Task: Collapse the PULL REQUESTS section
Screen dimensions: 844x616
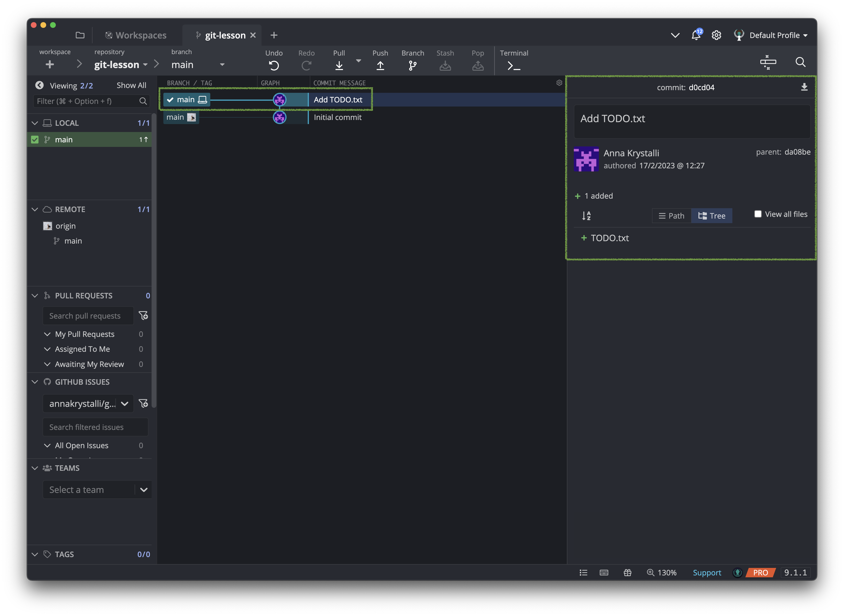Action: pyautogui.click(x=35, y=296)
